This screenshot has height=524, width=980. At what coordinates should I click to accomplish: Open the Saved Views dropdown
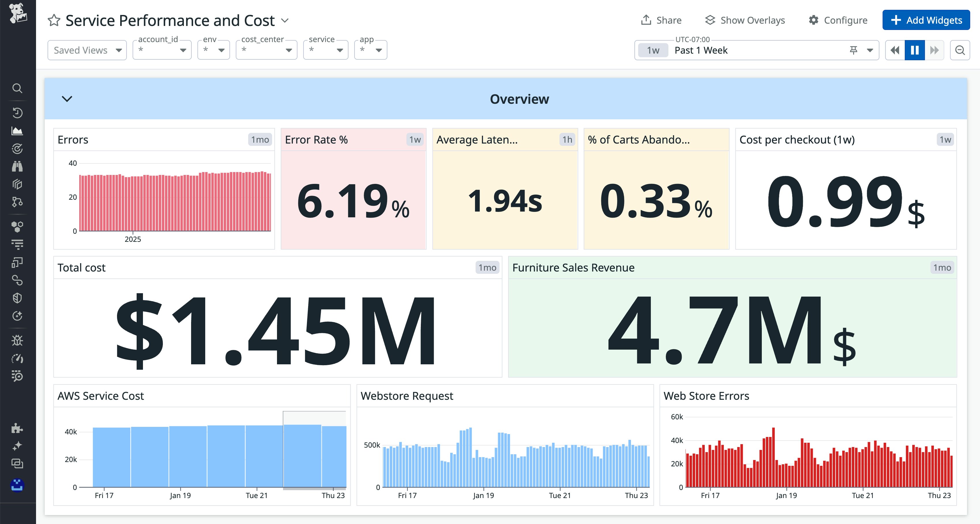pos(87,50)
